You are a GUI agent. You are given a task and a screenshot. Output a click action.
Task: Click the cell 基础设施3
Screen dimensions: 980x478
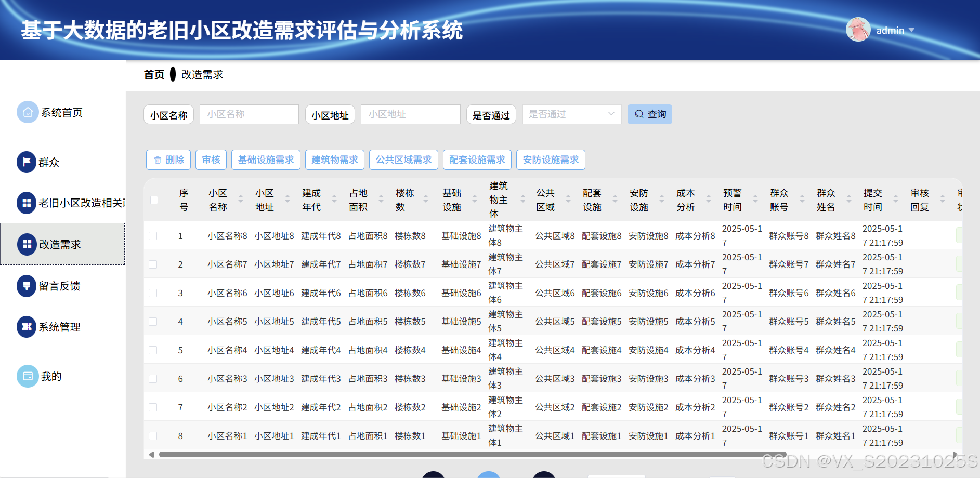click(x=461, y=379)
